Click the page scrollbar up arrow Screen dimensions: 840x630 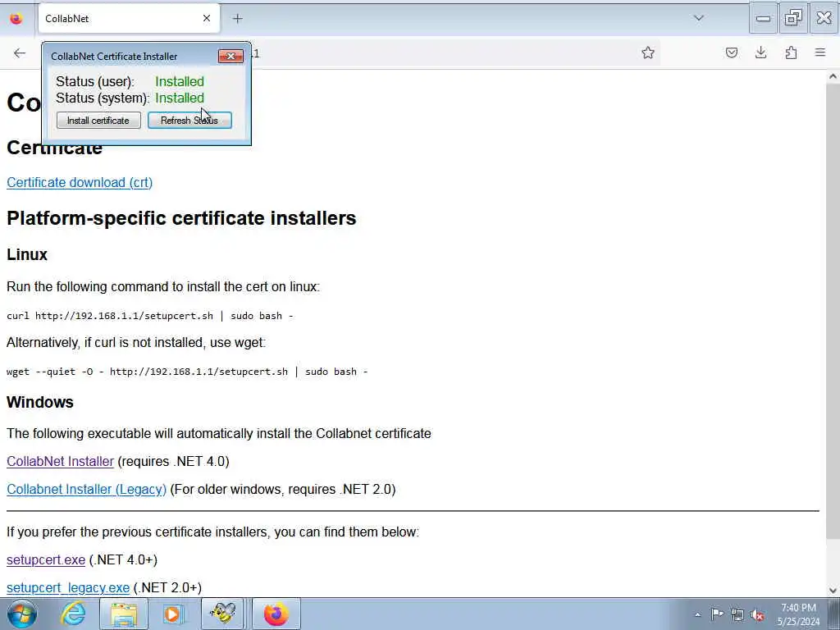click(x=833, y=76)
